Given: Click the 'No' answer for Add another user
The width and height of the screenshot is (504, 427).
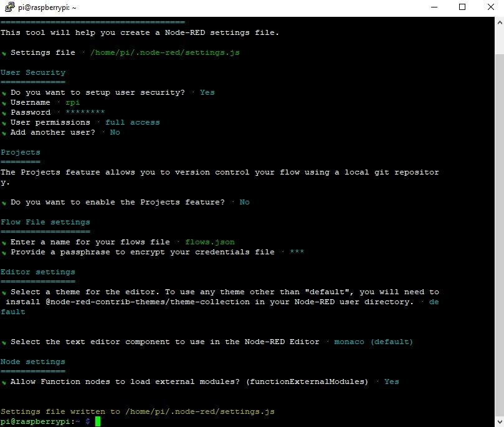Looking at the screenshot, I should pos(115,132).
